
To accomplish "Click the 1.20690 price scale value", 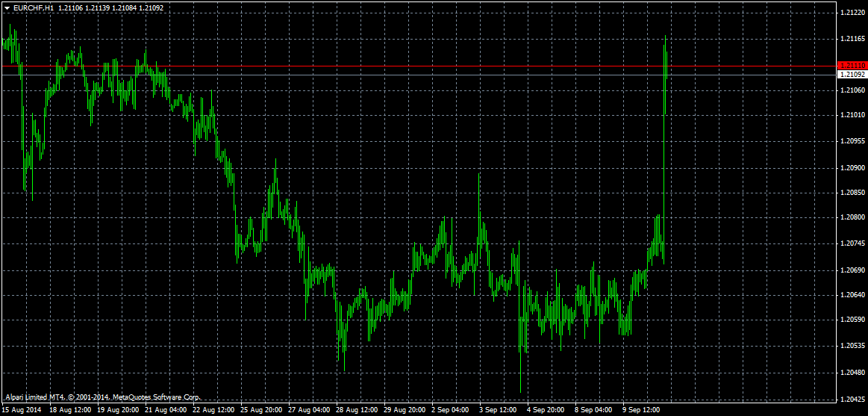I will coord(853,270).
